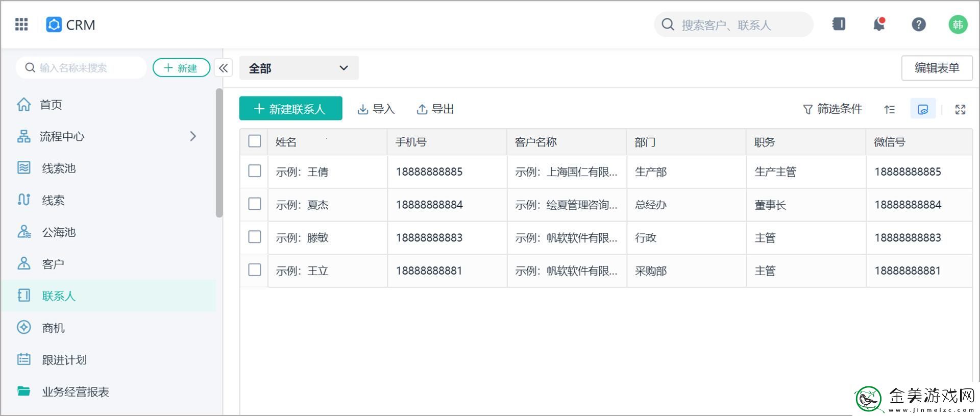The height and width of the screenshot is (416, 980).
Task: Open the app grid launcher icon
Action: 21,25
